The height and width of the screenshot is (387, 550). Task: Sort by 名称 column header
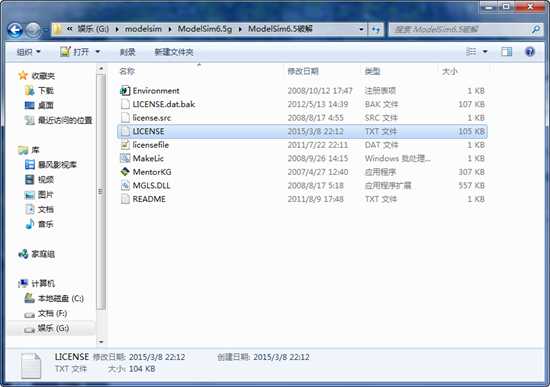[x=127, y=71]
